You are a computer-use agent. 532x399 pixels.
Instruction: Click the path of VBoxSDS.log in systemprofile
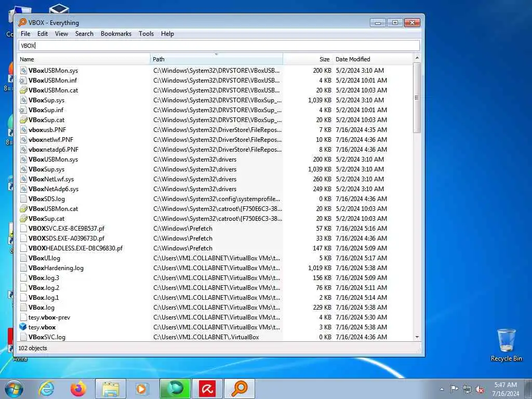point(217,199)
